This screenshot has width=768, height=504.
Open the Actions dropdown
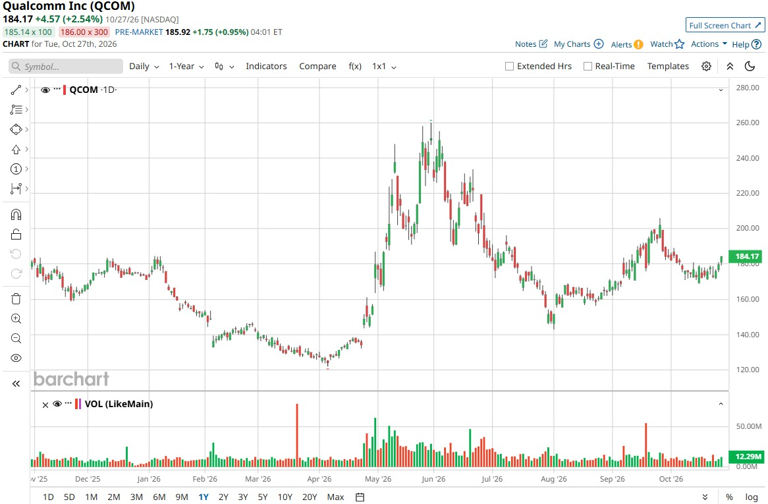coord(709,44)
